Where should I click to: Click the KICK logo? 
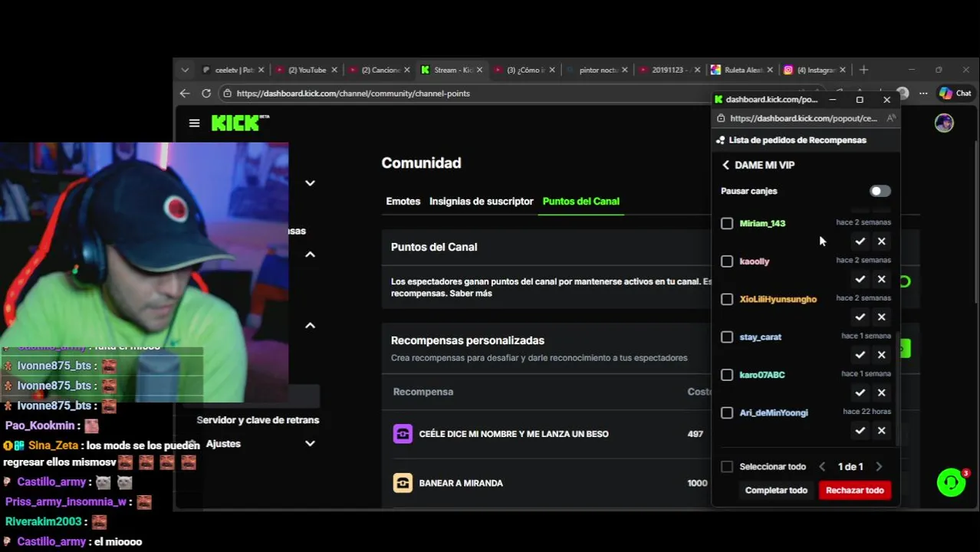click(240, 123)
